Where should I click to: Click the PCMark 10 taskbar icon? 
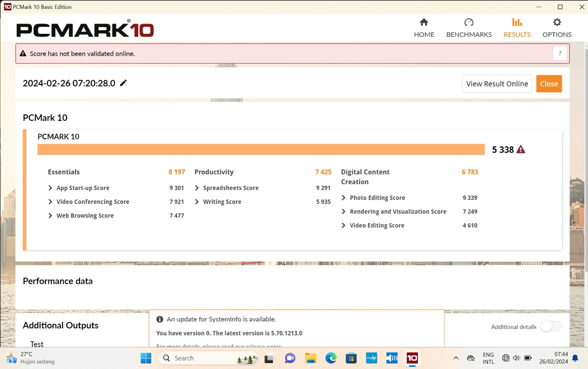(412, 358)
